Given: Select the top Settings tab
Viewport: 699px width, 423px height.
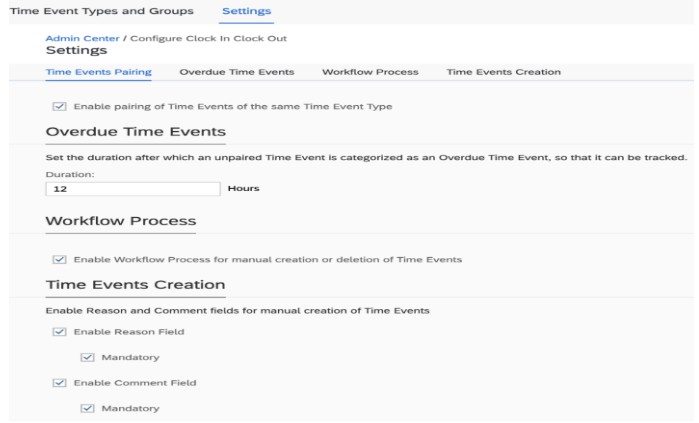Looking at the screenshot, I should click(247, 11).
